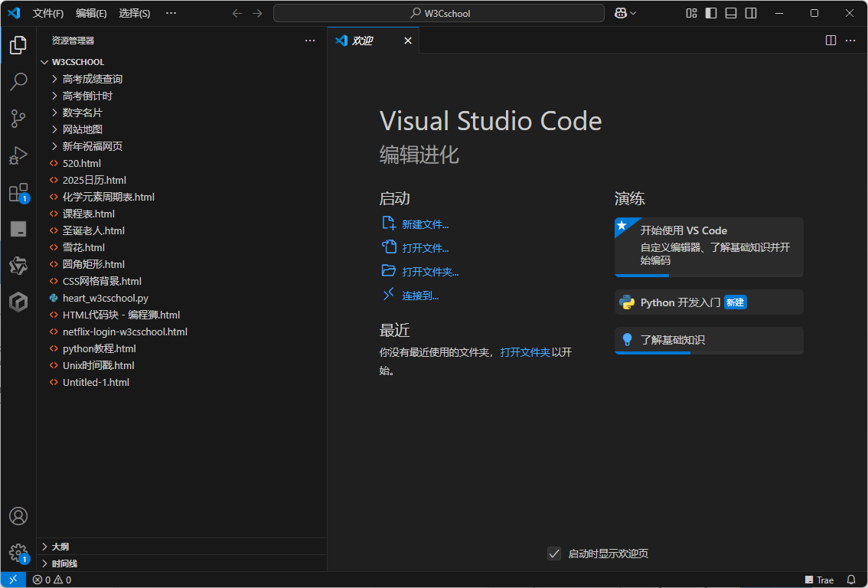Click the VS Code logo in title bar
Image resolution: width=868 pixels, height=588 pixels.
pos(14,13)
